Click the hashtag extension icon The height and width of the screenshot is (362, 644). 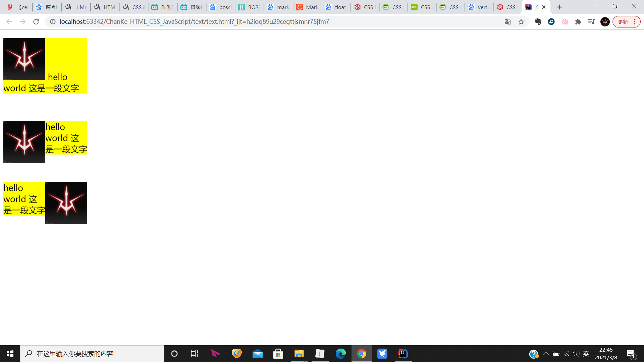551,22
